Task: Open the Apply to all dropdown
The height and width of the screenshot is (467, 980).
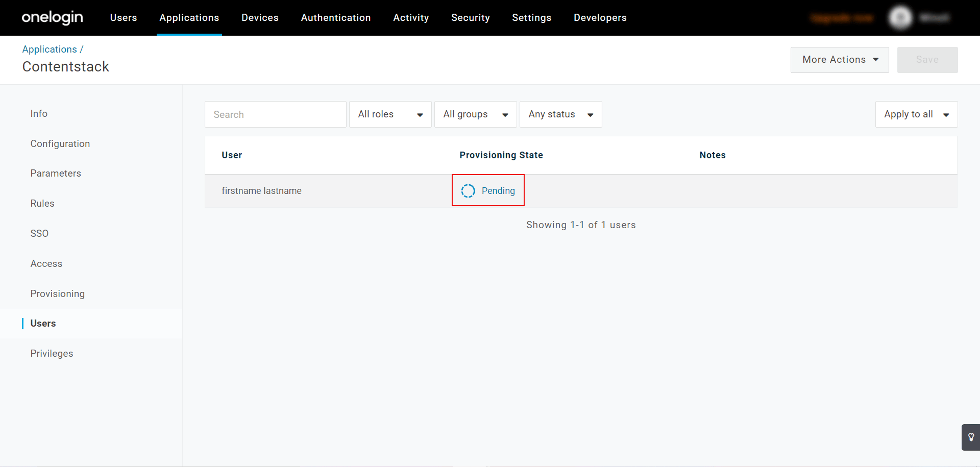Action: 916,114
